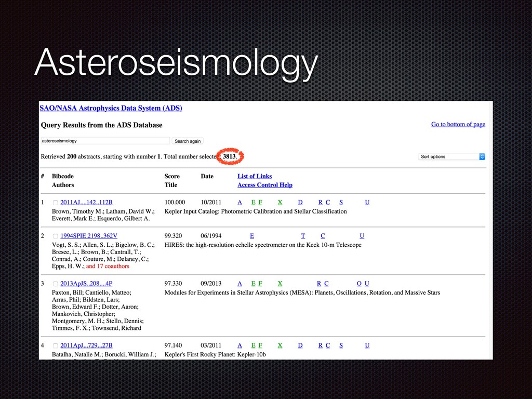This screenshot has height=399, width=532.
Task: Open bibcode 1994SPIE.2198..362V
Action: (x=89, y=236)
